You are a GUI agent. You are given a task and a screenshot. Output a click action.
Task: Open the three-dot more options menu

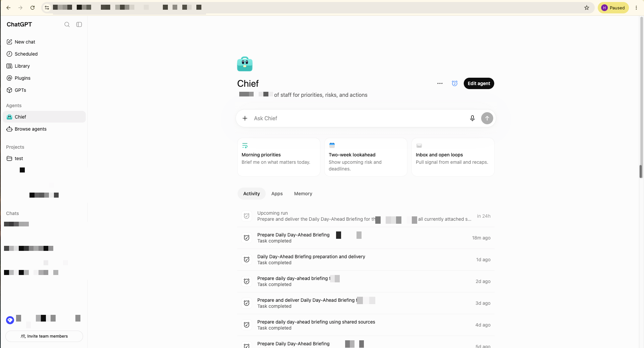(440, 83)
